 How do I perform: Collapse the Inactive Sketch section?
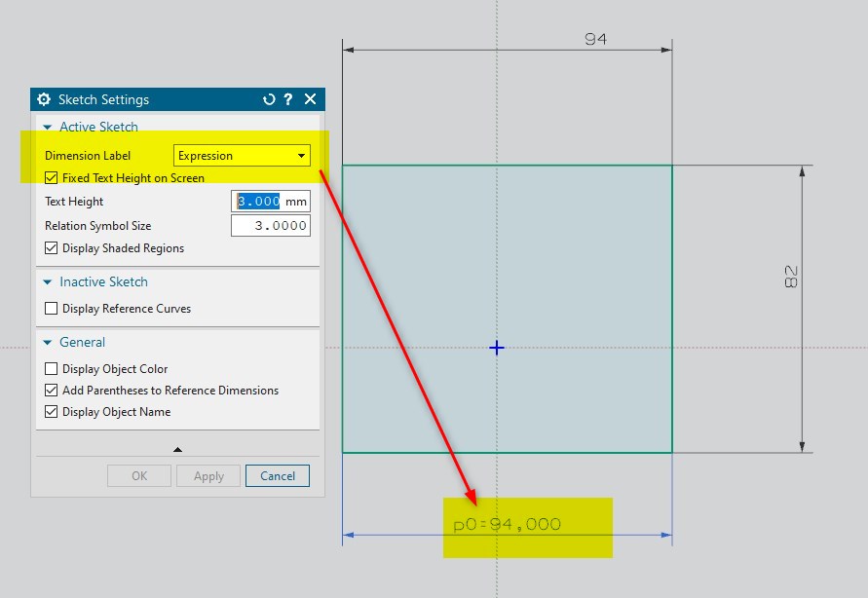pyautogui.click(x=48, y=282)
